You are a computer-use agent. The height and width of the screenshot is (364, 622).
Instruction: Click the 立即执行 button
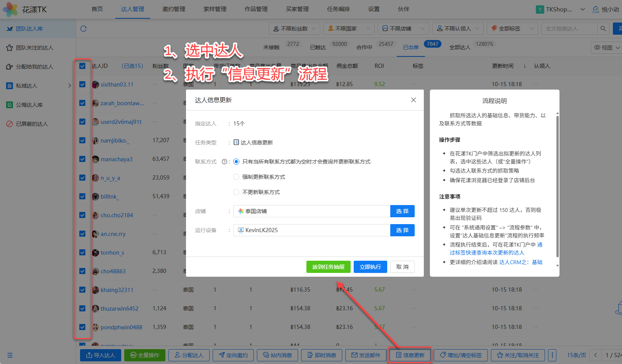pos(370,267)
